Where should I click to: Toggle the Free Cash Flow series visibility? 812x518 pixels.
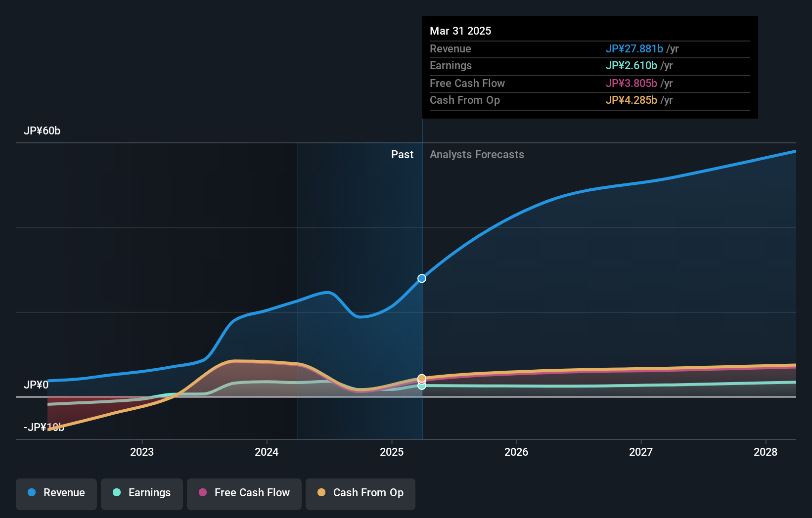point(244,494)
